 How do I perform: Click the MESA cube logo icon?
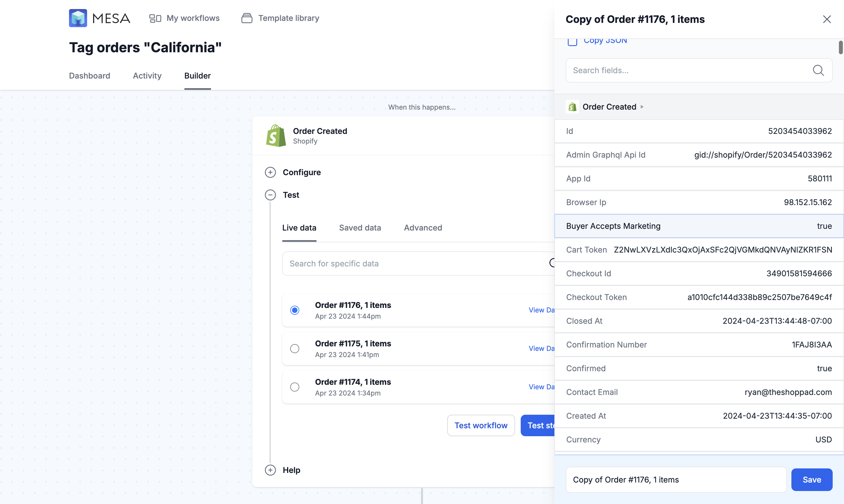click(78, 18)
